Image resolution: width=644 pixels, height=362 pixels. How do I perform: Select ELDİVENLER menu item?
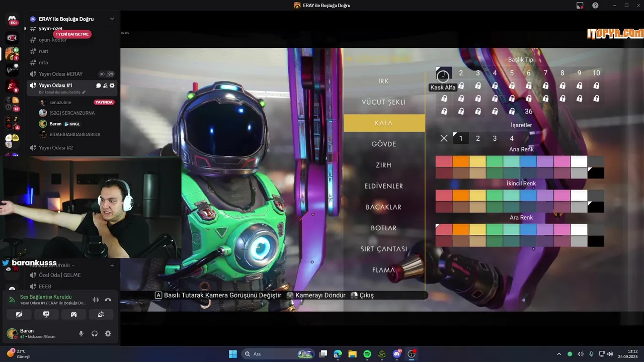click(x=383, y=186)
